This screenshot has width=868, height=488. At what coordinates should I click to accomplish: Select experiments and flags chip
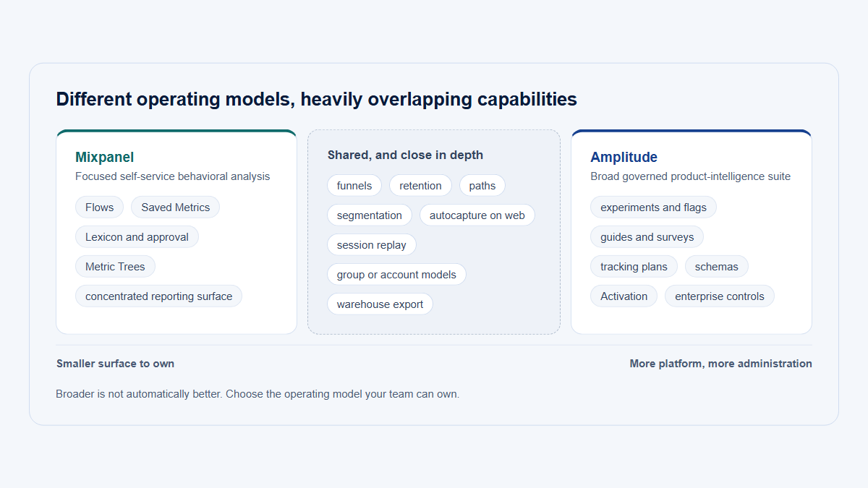(x=653, y=207)
